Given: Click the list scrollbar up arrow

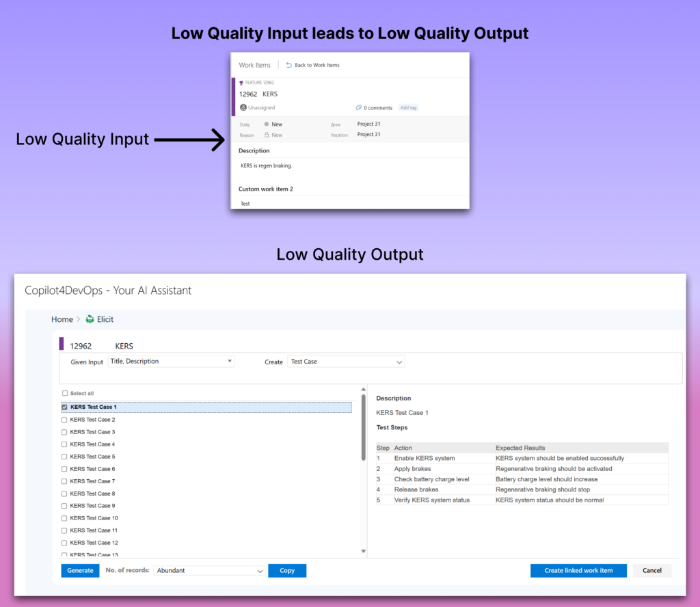Looking at the screenshot, I should (364, 389).
